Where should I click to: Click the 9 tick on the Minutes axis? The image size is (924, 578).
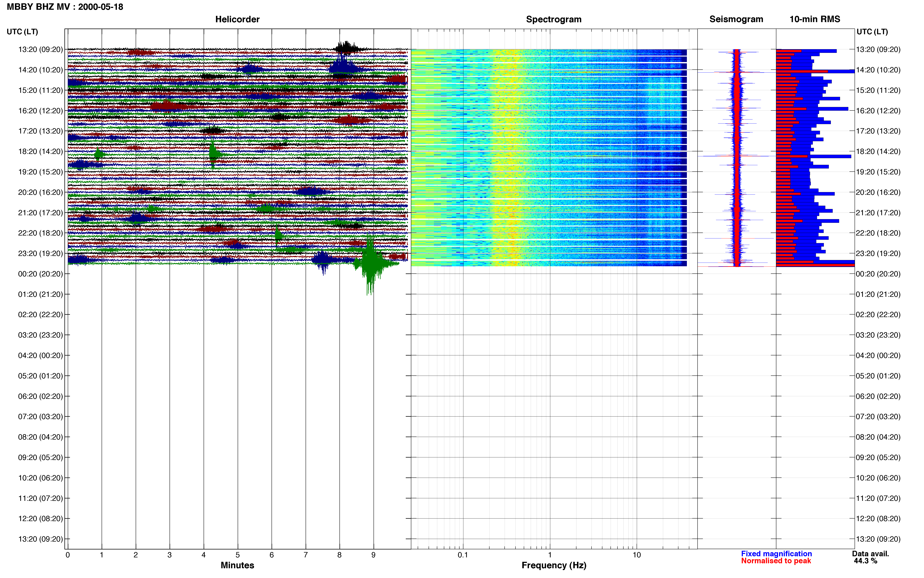click(374, 555)
